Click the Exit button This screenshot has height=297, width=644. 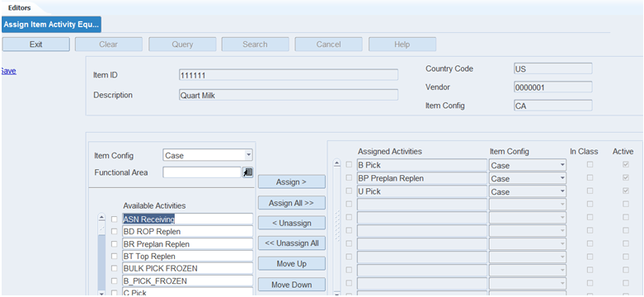35,45
